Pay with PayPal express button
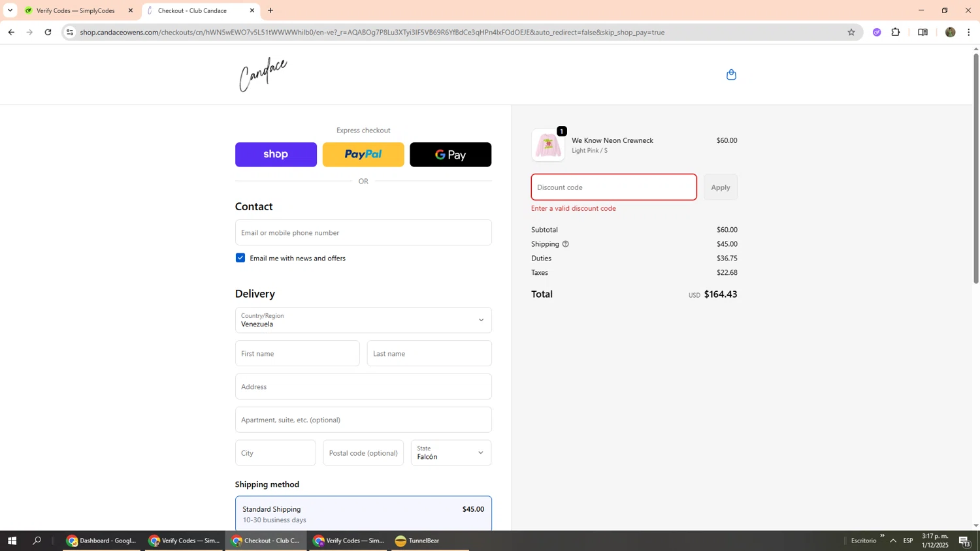Image resolution: width=980 pixels, height=551 pixels. click(363, 155)
